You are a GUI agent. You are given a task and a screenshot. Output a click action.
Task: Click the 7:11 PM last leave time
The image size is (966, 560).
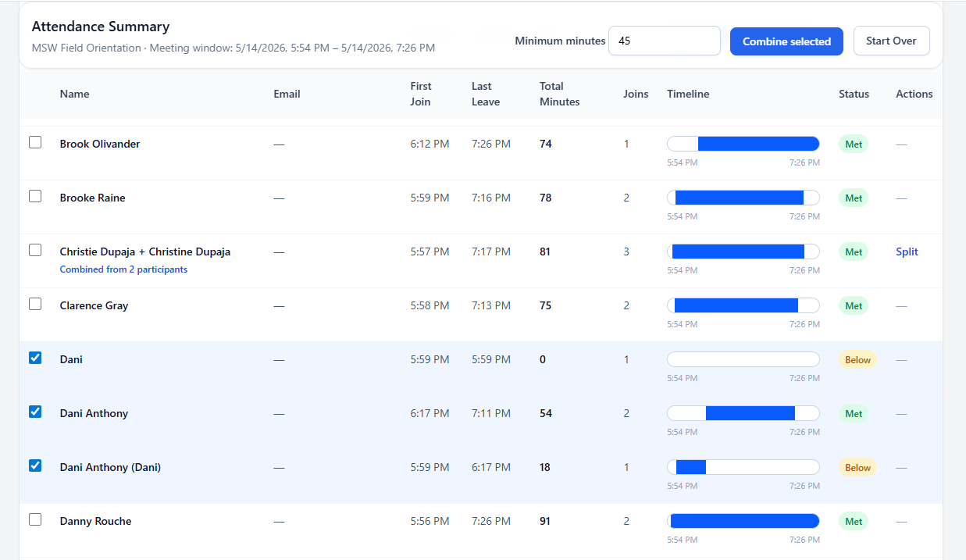click(x=491, y=413)
